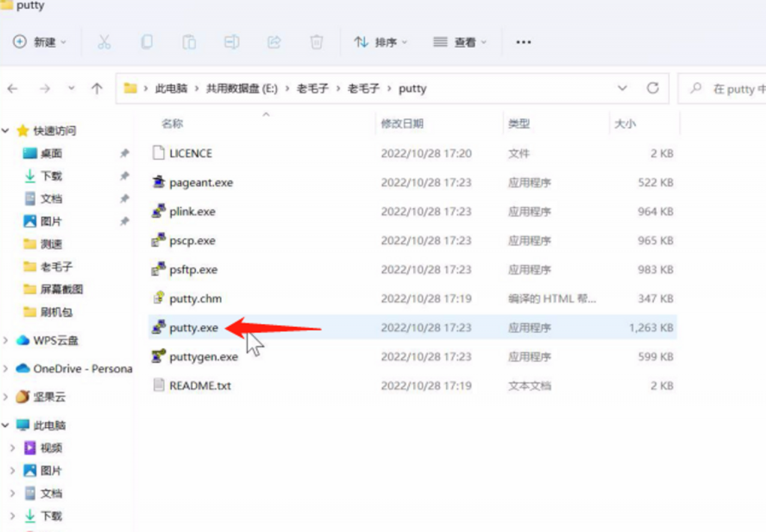The image size is (766, 532).
Task: Unpin 文档 using its pin icon
Action: coord(125,199)
